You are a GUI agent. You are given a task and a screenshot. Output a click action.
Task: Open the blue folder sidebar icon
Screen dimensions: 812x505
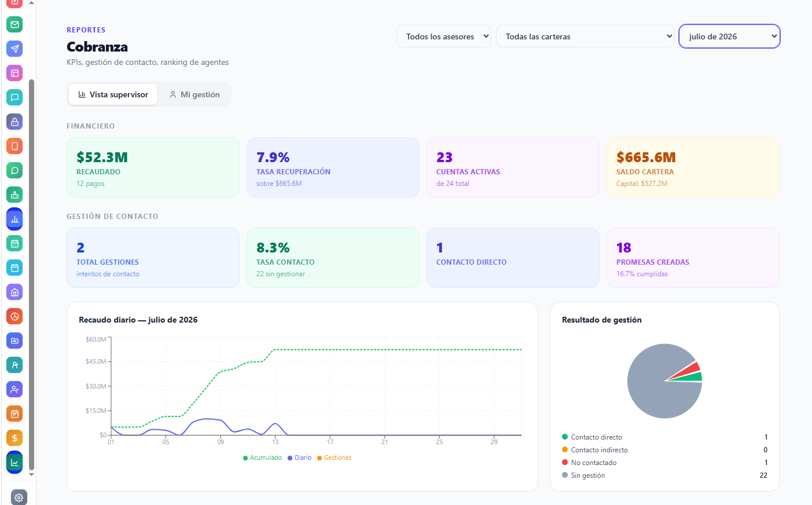(14, 341)
